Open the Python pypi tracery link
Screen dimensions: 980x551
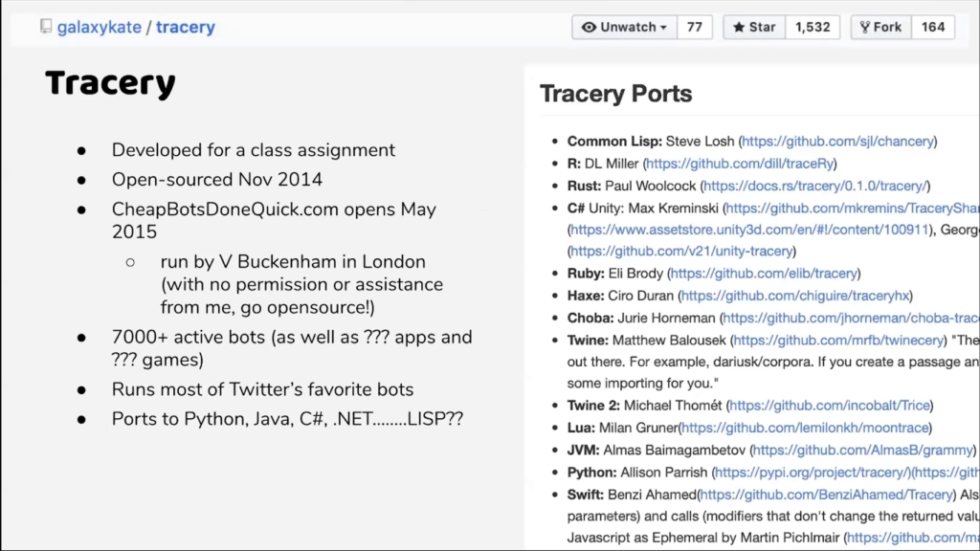point(812,473)
